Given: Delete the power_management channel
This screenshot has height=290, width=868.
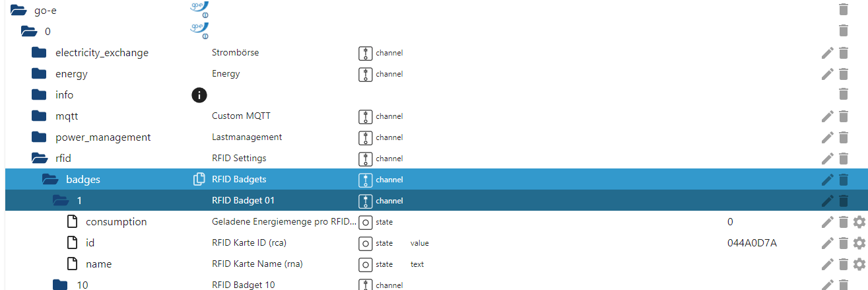Looking at the screenshot, I should pyautogui.click(x=843, y=137).
